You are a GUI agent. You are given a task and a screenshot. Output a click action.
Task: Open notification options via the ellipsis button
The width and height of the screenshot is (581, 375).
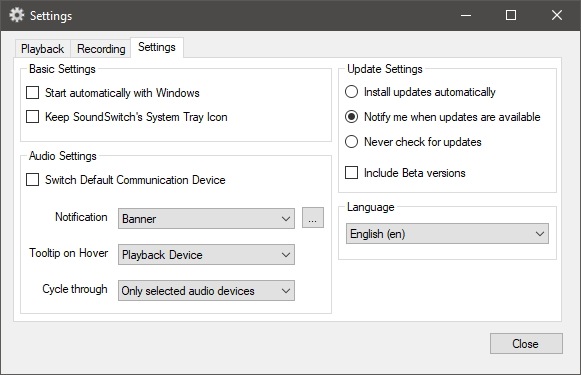(x=313, y=218)
